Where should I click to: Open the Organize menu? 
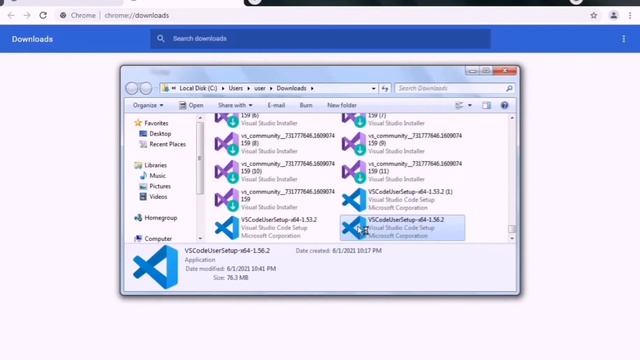148,105
